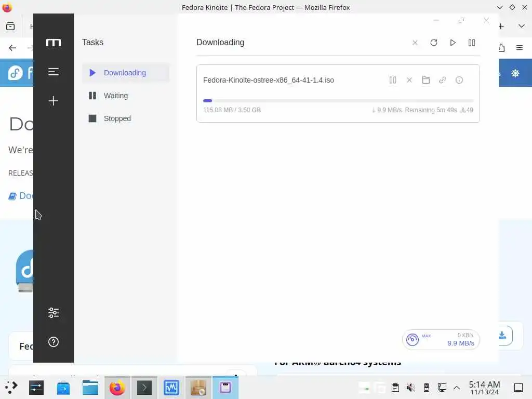Add a new download task with plus icon
The image size is (532, 399).
(54, 101)
